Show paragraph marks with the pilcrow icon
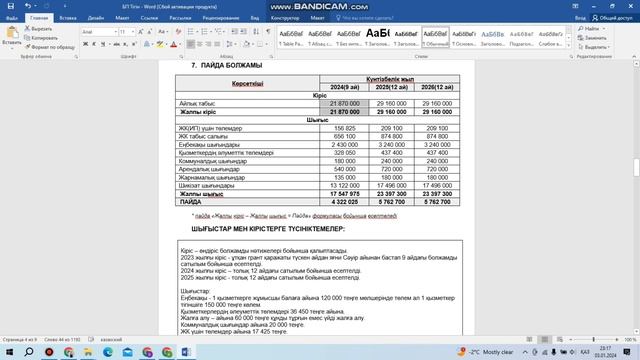The image size is (640, 360). [x=268, y=32]
